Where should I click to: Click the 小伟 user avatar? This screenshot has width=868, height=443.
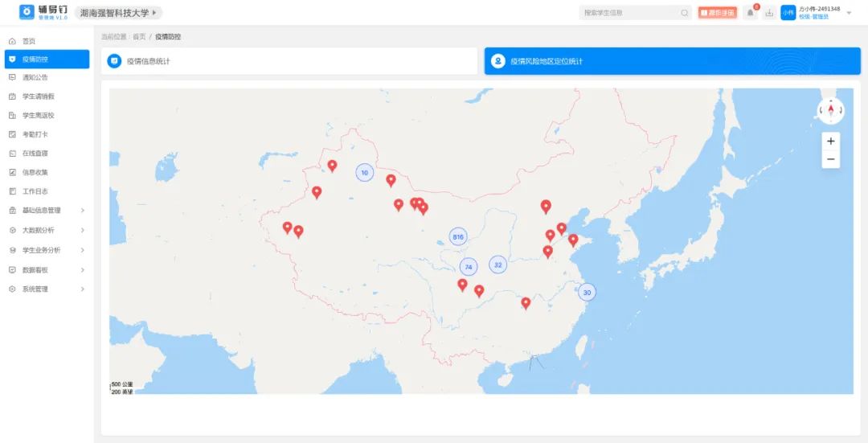[x=788, y=13]
